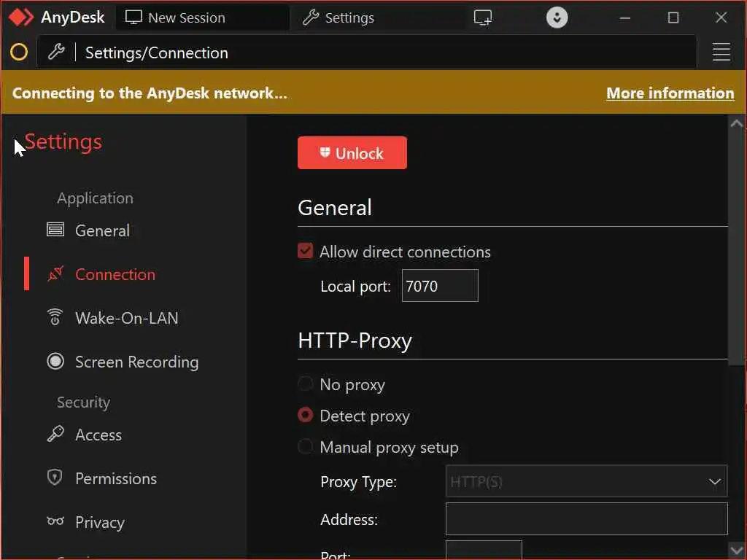This screenshot has width=747, height=560.
Task: Select the No proxy radio option
Action: 306,384
